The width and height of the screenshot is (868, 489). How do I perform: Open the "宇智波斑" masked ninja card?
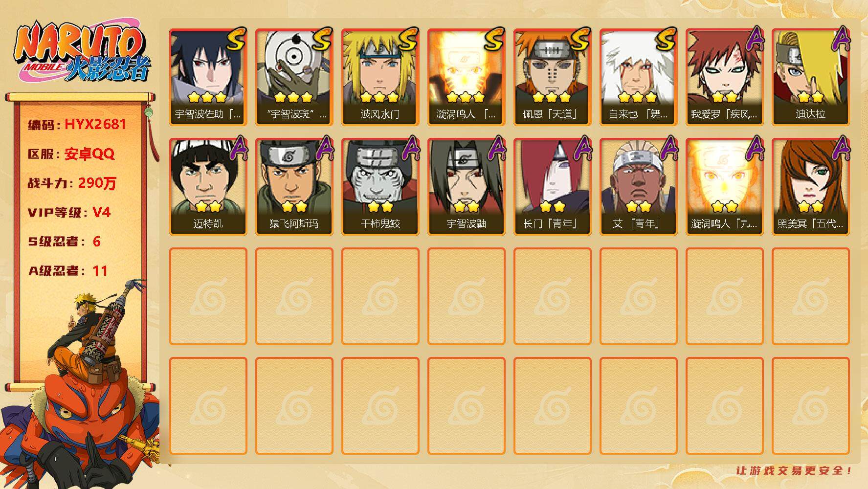click(x=294, y=77)
